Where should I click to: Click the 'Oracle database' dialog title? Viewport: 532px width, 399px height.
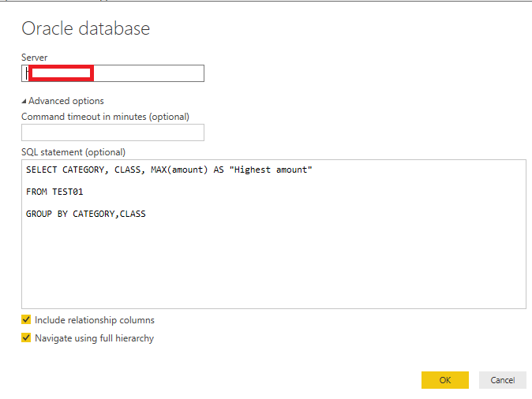point(85,28)
